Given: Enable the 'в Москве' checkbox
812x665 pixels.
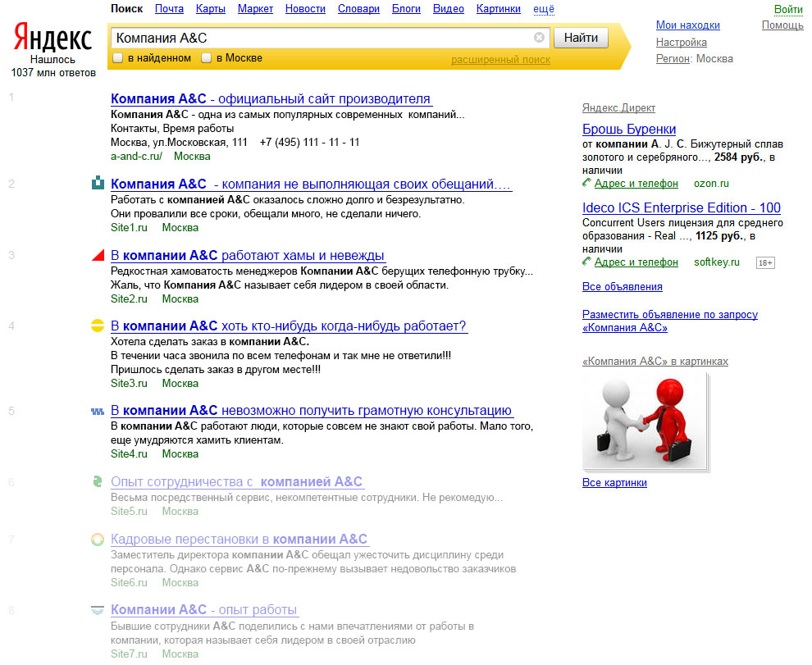Looking at the screenshot, I should (206, 58).
